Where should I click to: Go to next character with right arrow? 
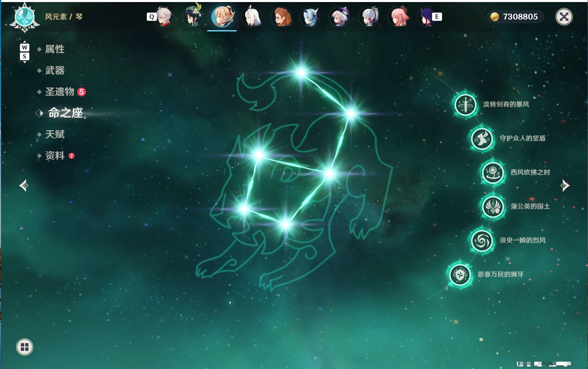click(565, 186)
